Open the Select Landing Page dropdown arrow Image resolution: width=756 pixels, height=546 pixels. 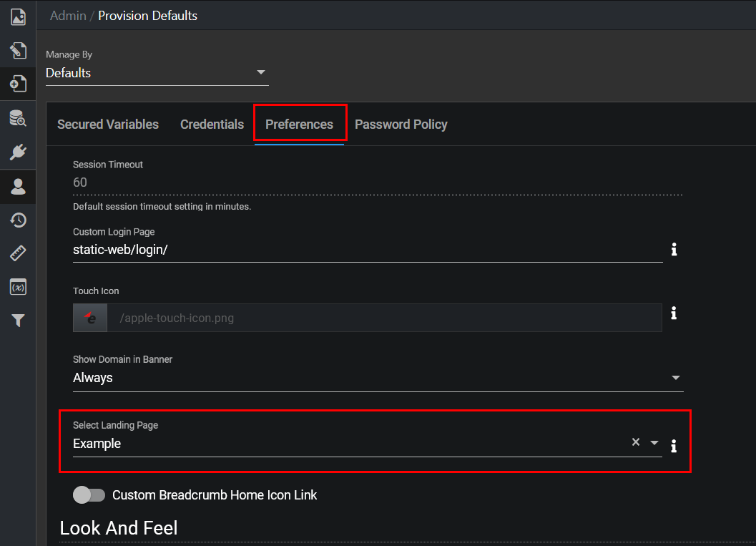(654, 443)
